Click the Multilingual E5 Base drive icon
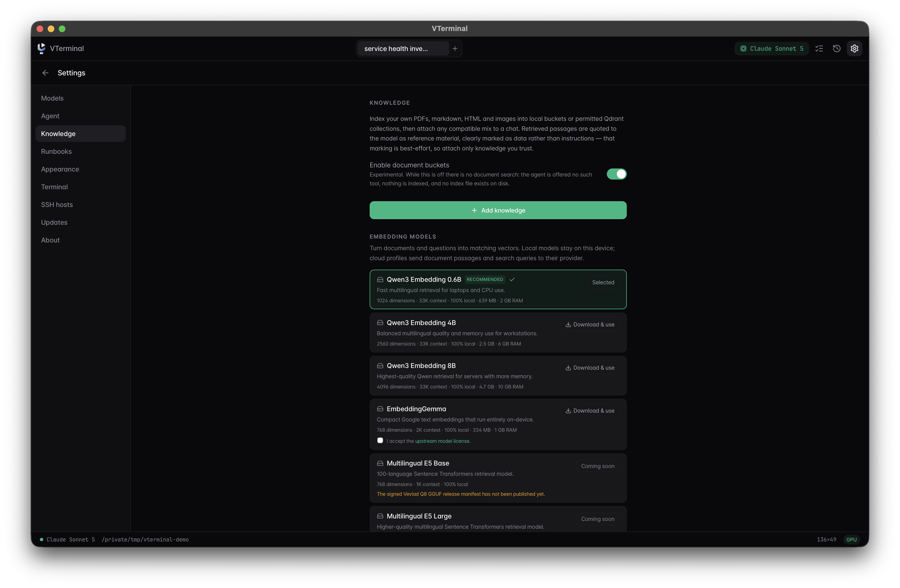 tap(380, 463)
